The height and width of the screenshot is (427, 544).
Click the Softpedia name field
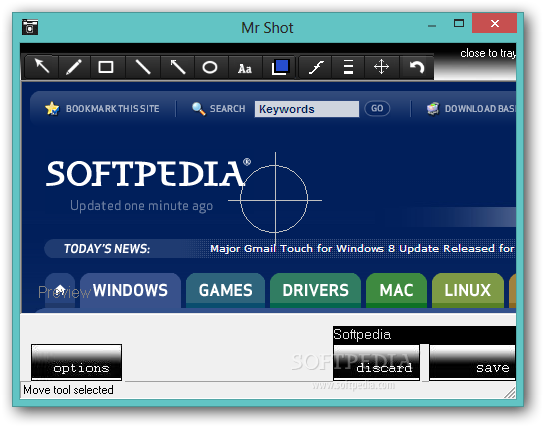(424, 334)
